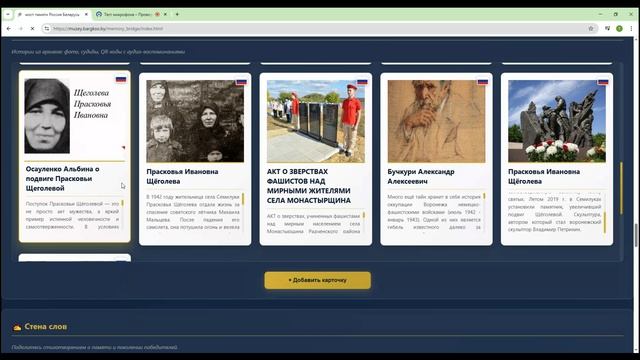Open the photo of cadets beside memorial plates
The width and height of the screenshot is (640, 360).
tap(316, 121)
